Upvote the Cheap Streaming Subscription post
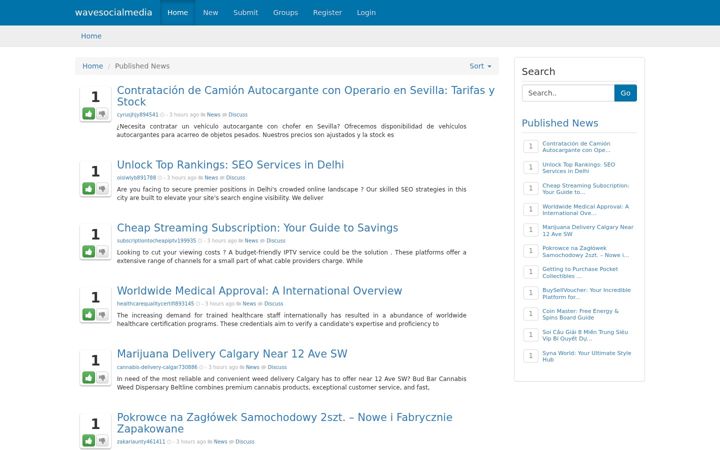This screenshot has width=720, height=450. (x=89, y=252)
